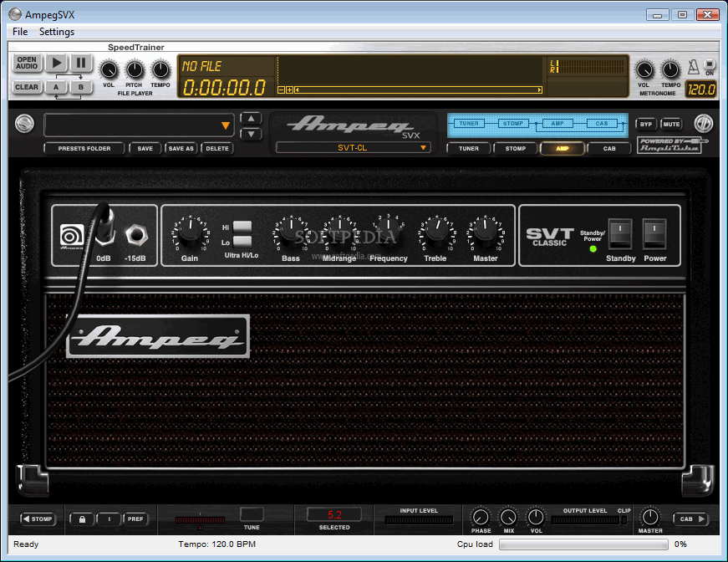Click CAB block in signal chain display
The height and width of the screenshot is (562, 728).
(602, 124)
